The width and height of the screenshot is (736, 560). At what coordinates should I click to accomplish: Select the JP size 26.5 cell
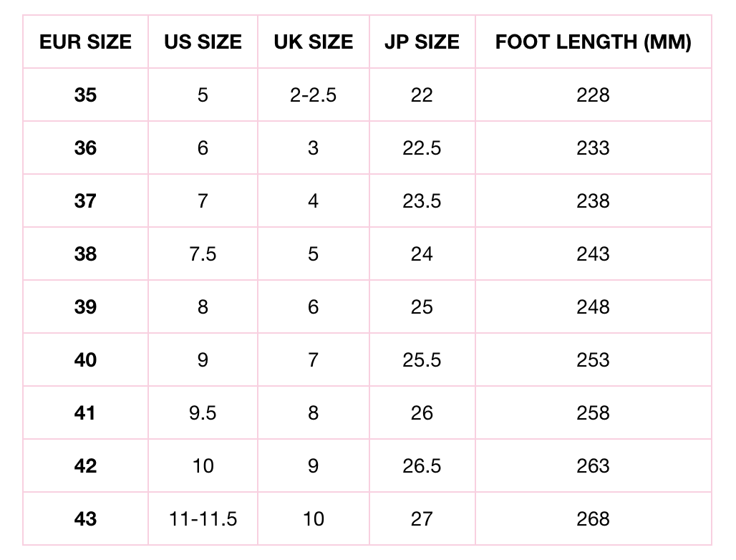coord(422,465)
